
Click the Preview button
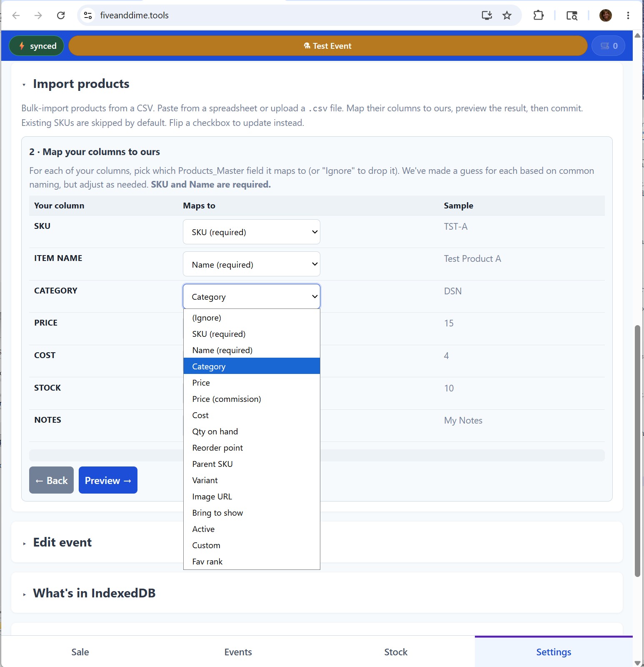point(108,480)
